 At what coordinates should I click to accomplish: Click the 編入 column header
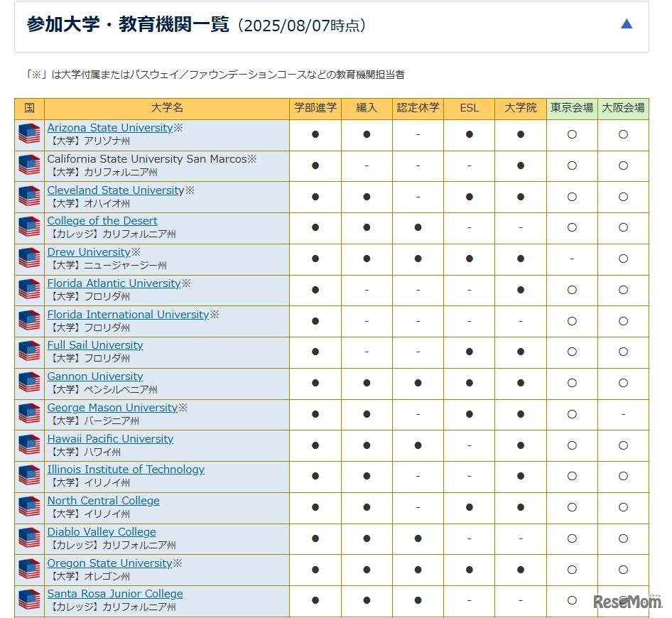click(x=367, y=109)
